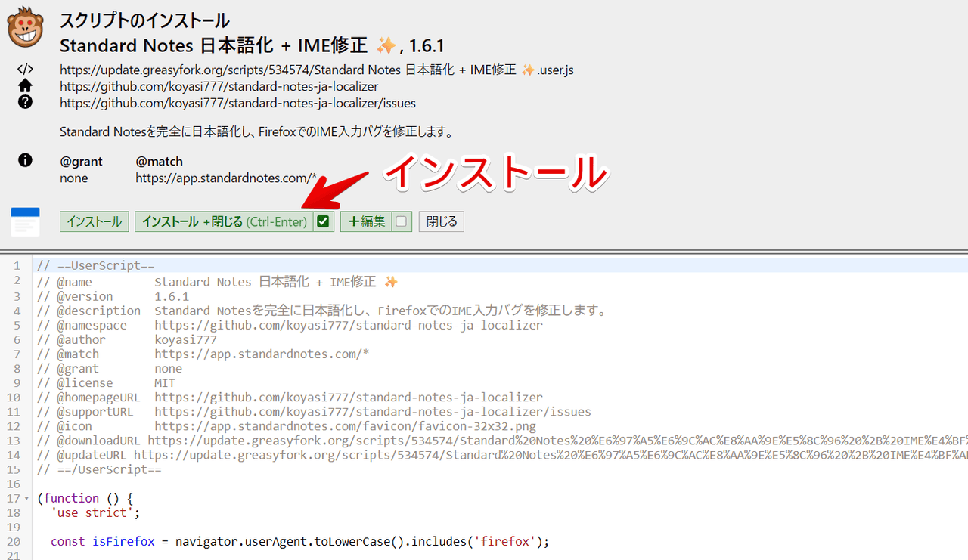Click the Violentmonkey monkey logo icon
This screenshot has width=968, height=560.
26,27
